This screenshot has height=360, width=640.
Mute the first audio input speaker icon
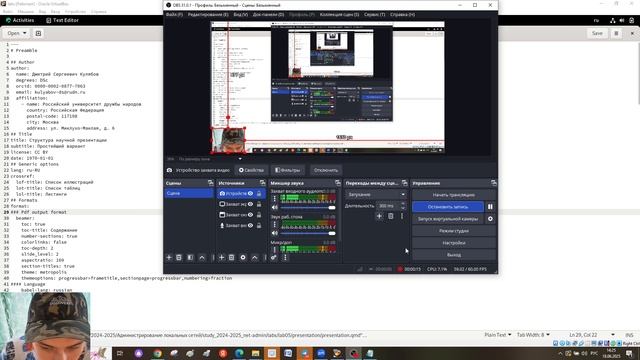click(x=275, y=208)
